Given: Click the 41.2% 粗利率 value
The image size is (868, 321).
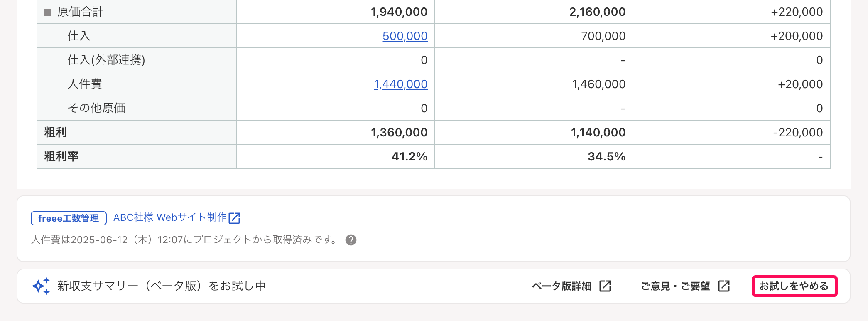Looking at the screenshot, I should [409, 156].
